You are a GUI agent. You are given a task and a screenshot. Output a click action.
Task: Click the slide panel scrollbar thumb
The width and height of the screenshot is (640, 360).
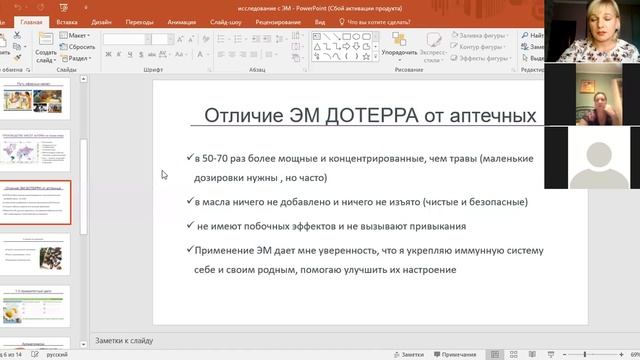[x=83, y=187]
